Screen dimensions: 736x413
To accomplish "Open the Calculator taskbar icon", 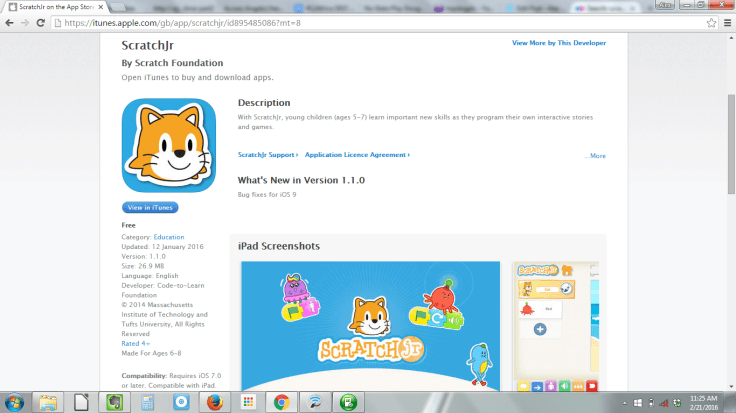I will tap(147, 403).
